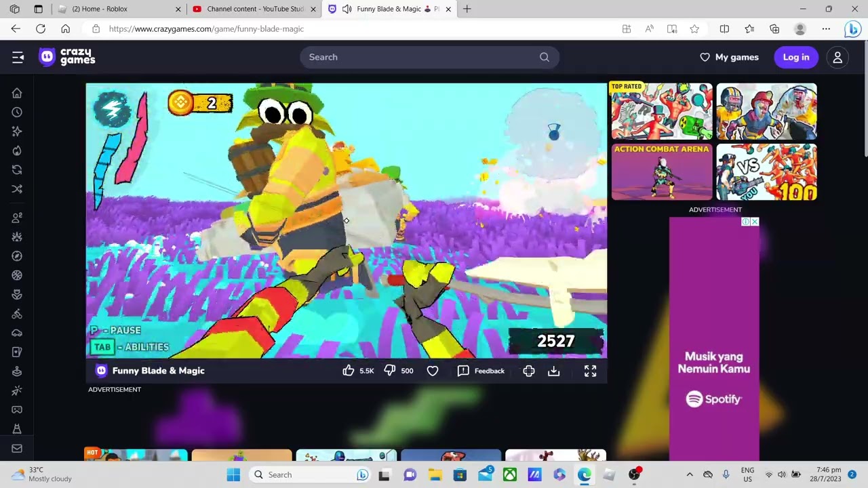Image resolution: width=868 pixels, height=488 pixels.
Task: Click the in-game coin counter showing 2
Action: click(200, 103)
